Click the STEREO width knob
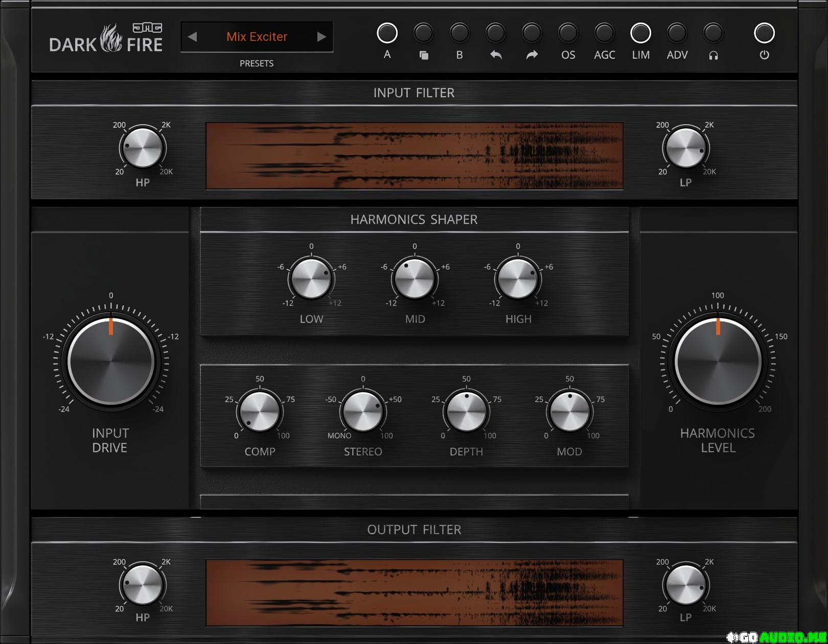 [363, 411]
